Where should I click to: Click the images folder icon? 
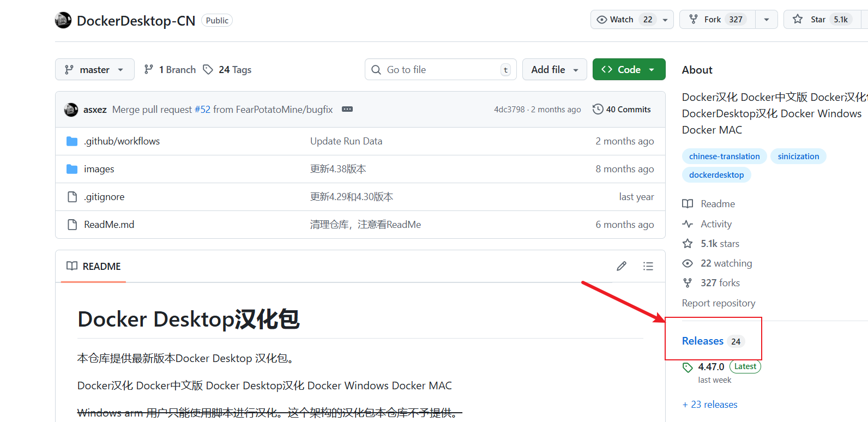coord(72,169)
